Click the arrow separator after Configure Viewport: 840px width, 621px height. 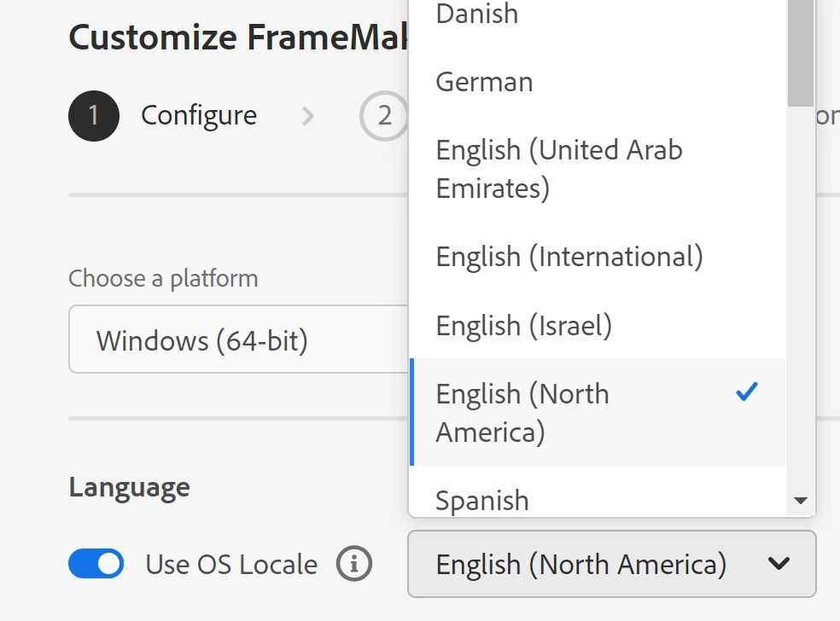coord(308,116)
